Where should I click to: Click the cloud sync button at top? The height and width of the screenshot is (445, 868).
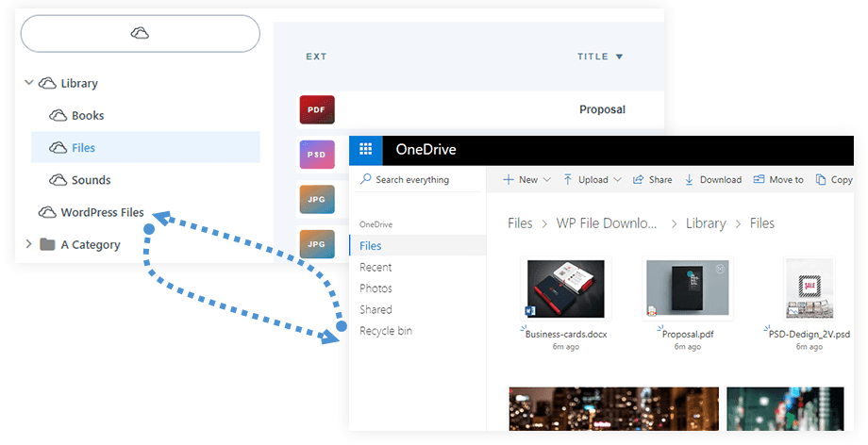tap(140, 34)
